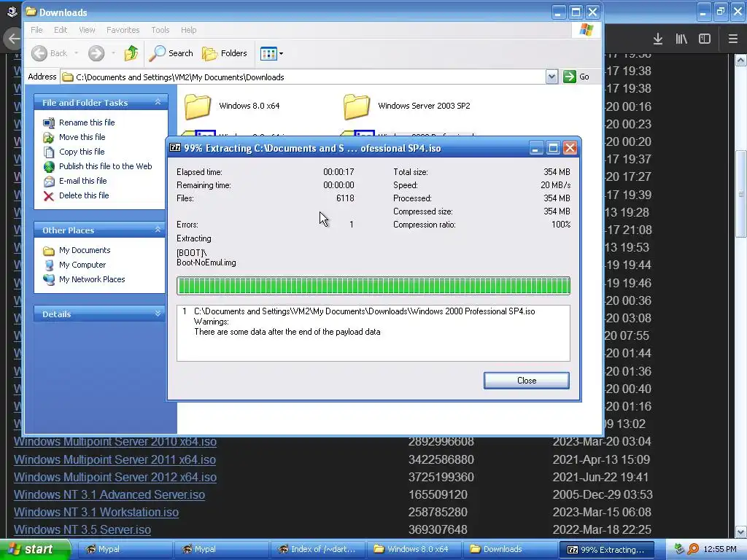
Task: Open the Edit menu
Action: pyautogui.click(x=61, y=30)
